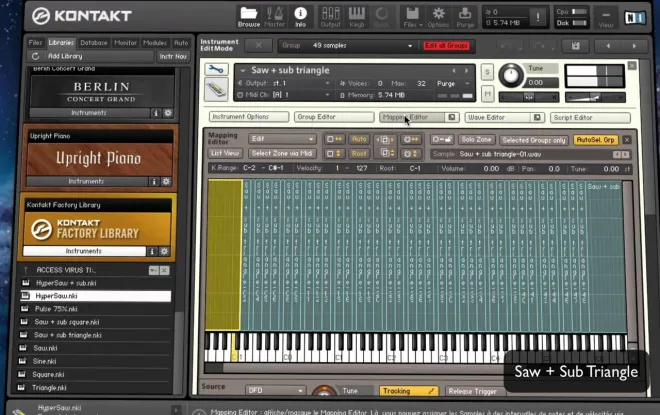Viewport: 660px width, 415px height.
Task: Click the save instrument disk icon
Action: [576, 46]
